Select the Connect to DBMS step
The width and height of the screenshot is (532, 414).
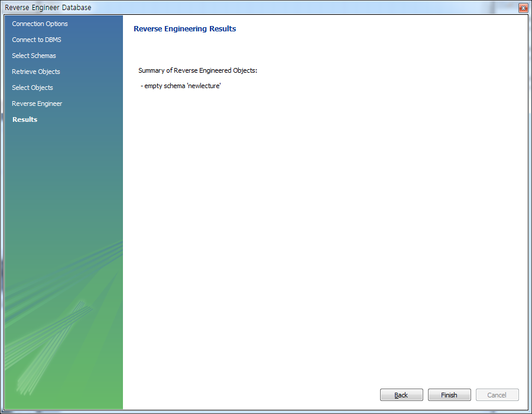click(x=37, y=40)
